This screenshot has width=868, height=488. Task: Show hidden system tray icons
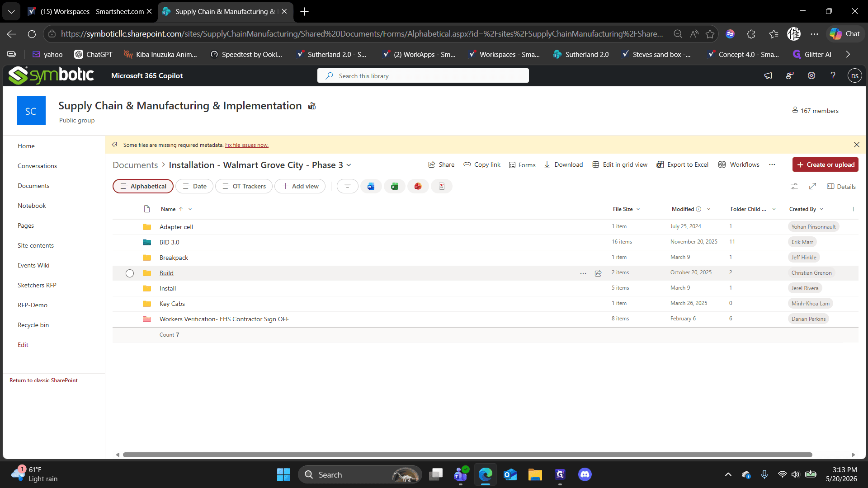coord(728,474)
